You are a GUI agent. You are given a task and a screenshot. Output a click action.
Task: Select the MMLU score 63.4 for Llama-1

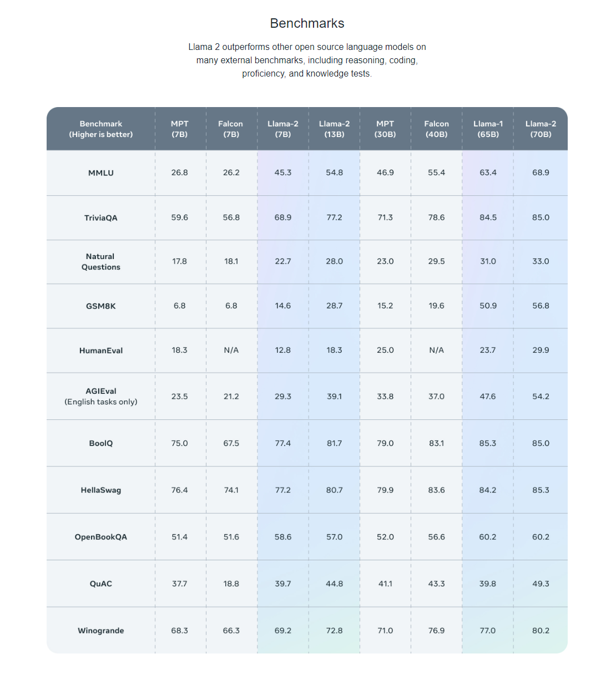[x=488, y=173]
